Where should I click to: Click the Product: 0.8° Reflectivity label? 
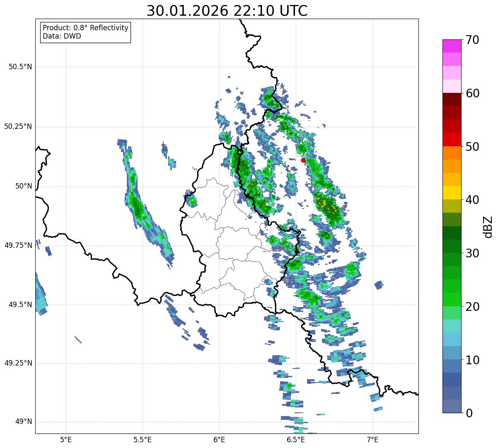coord(85,28)
